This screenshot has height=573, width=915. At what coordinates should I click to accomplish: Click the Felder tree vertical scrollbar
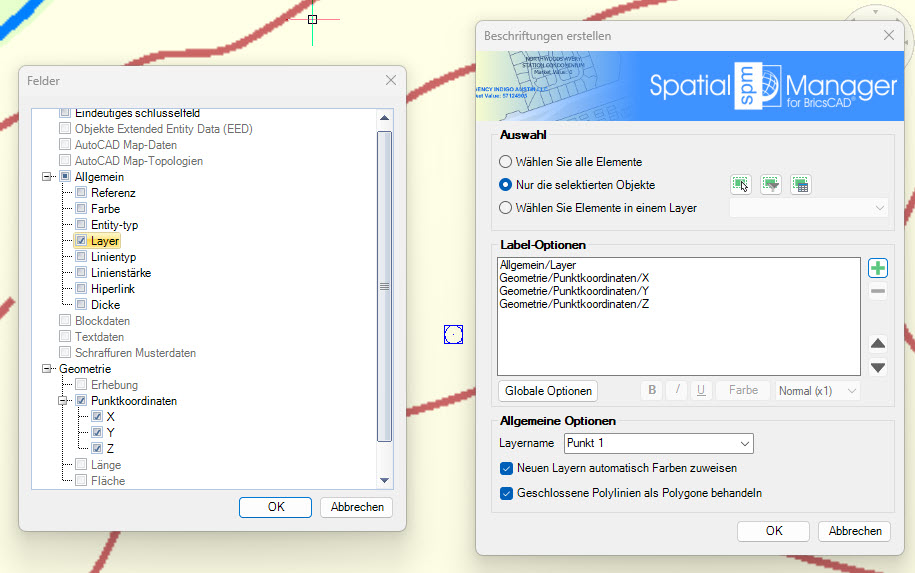click(384, 285)
